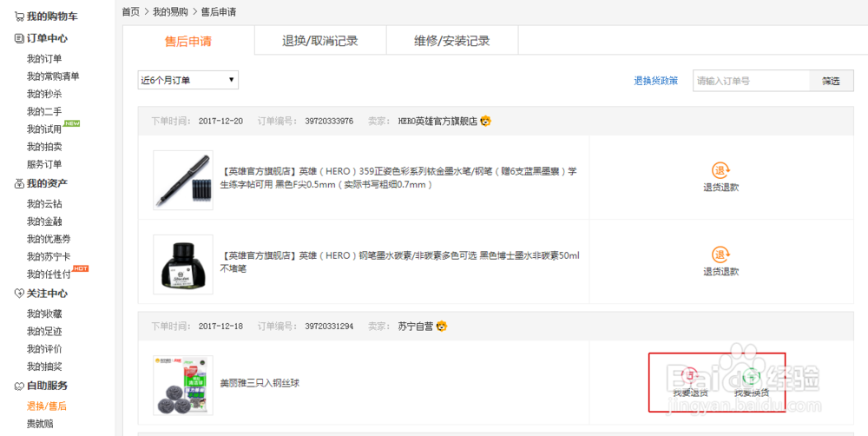This screenshot has width=868, height=436.
Task: Click order number 39720333976
Action: point(329,122)
